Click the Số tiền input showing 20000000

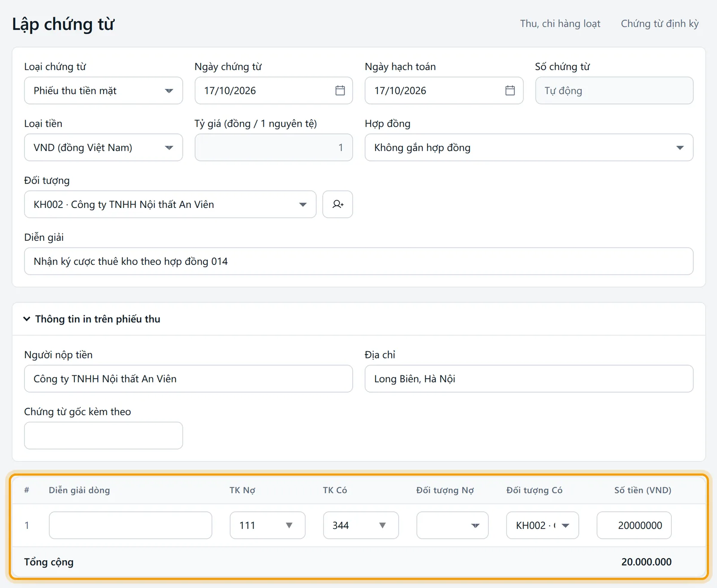pos(634,525)
